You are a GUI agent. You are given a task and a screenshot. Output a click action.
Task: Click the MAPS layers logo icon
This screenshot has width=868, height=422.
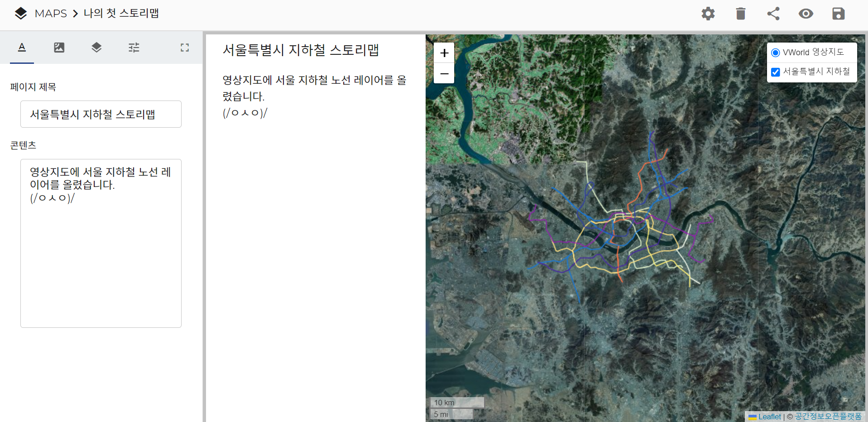(21, 14)
